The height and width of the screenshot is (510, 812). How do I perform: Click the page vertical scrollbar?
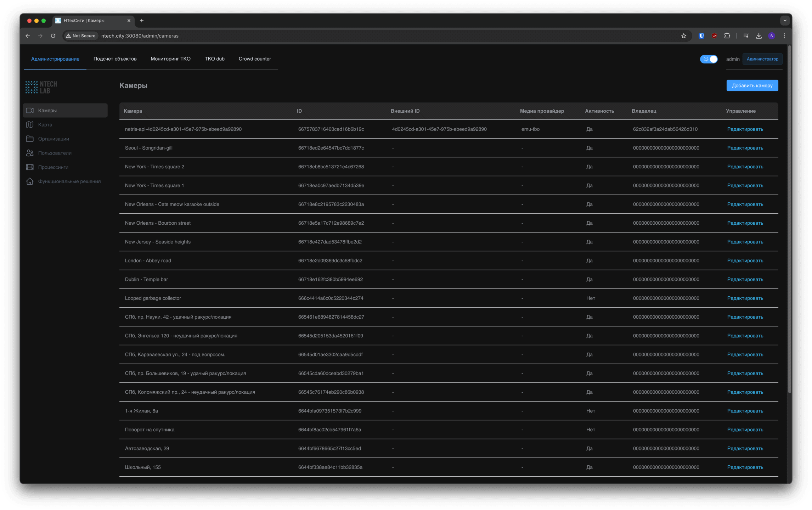click(x=789, y=220)
